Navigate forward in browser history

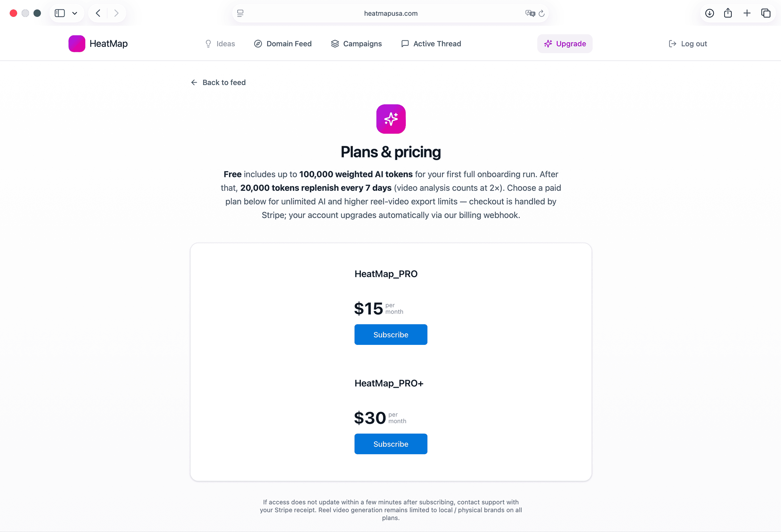click(116, 13)
